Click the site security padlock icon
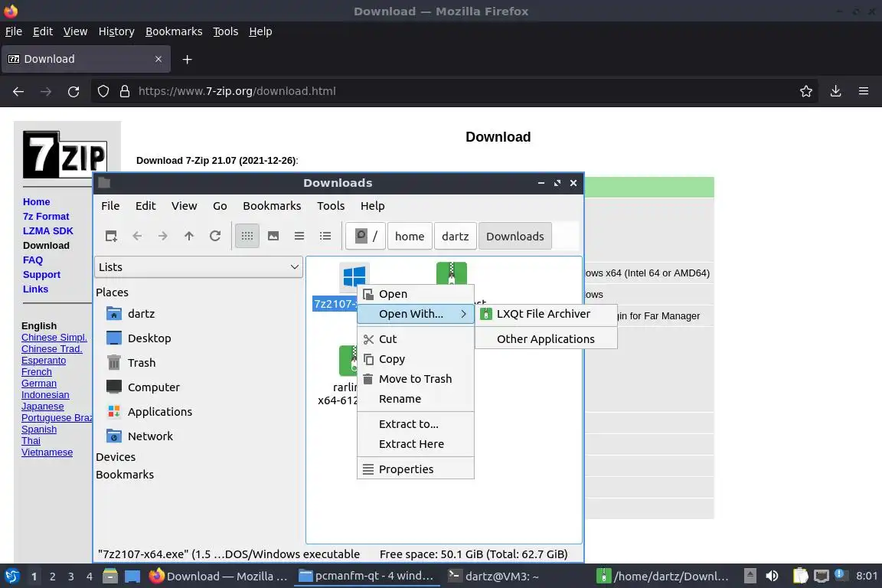This screenshot has width=882, height=588. pos(125,91)
